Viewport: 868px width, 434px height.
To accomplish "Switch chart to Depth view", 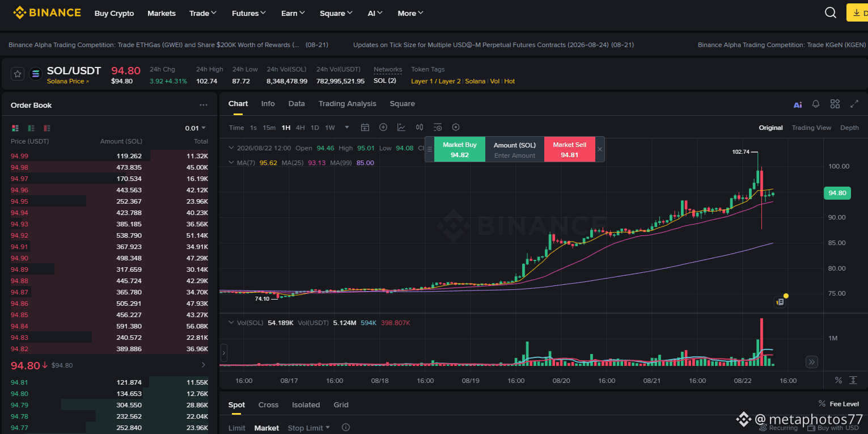I will coord(849,128).
